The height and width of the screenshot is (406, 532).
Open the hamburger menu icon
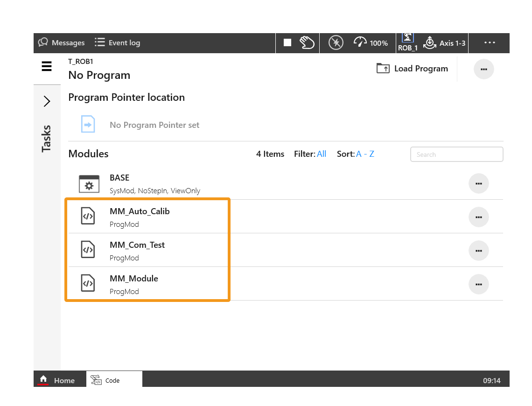pos(47,67)
